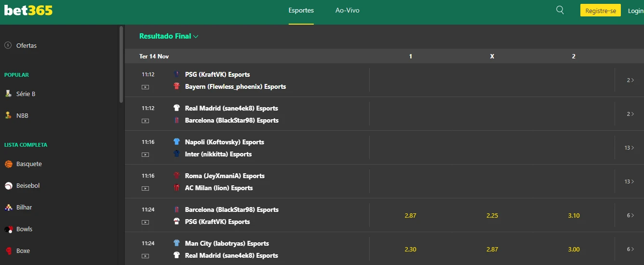This screenshot has width=644, height=265.
Task: Select 2.87 odds for Barcelona home win
Action: point(410,215)
